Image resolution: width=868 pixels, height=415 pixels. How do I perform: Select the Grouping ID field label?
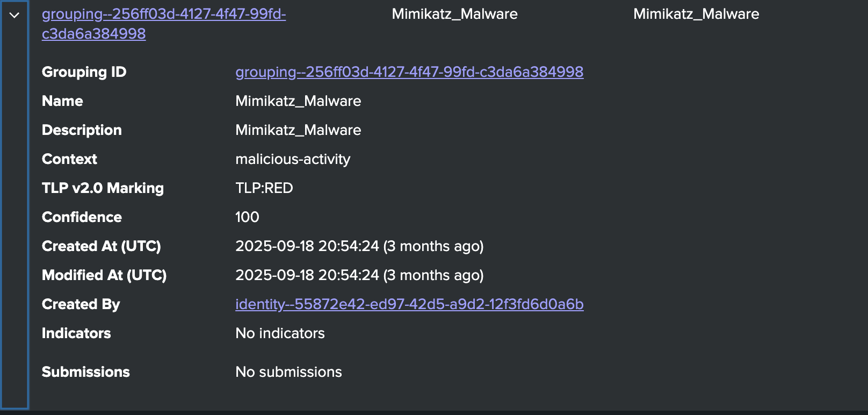click(84, 71)
